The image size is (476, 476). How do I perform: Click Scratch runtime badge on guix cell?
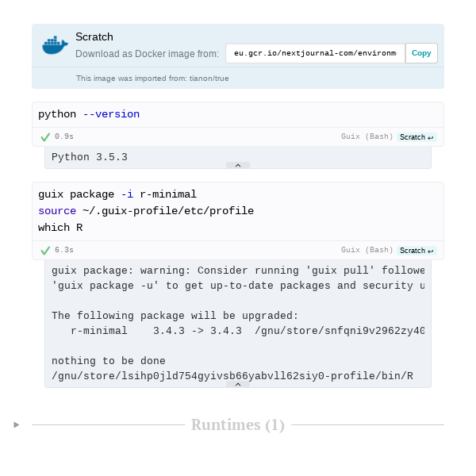tap(416, 250)
